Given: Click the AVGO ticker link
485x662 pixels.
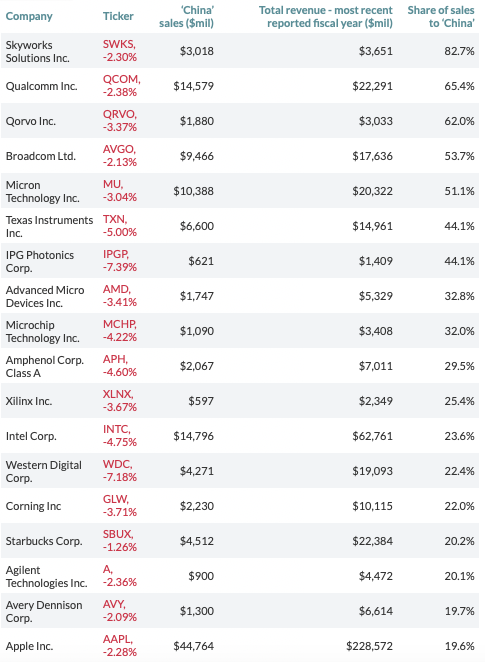Looking at the screenshot, I should (x=119, y=149).
